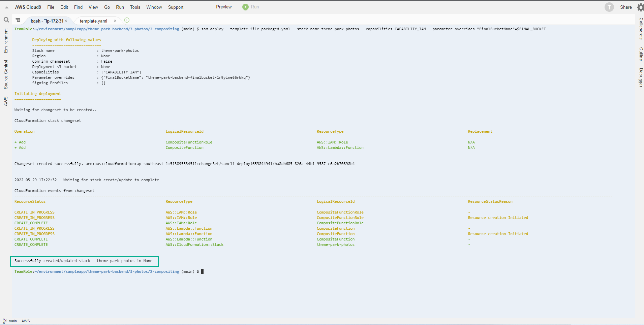Open the AWS Cloud9 menu

[28, 7]
